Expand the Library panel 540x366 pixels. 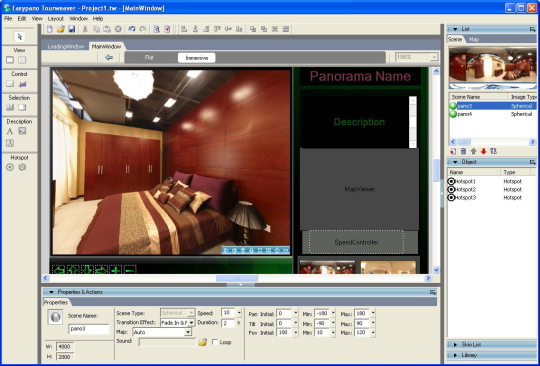(x=455, y=355)
